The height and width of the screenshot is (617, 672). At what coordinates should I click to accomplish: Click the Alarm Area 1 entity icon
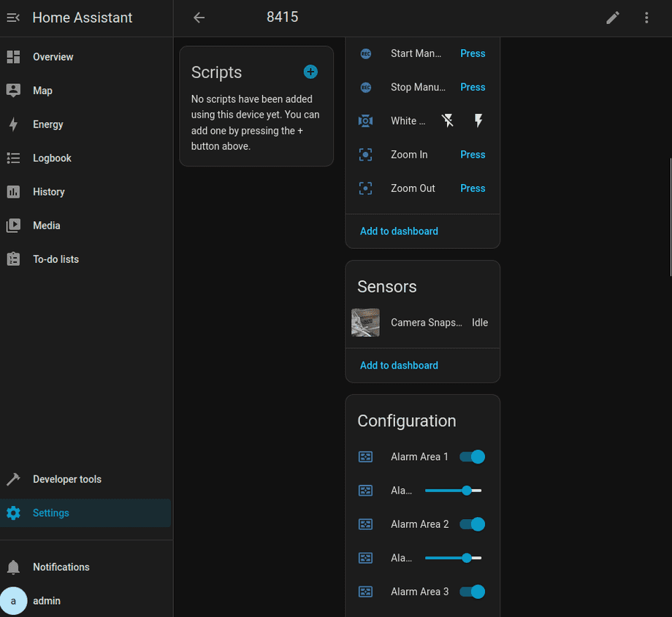(365, 456)
